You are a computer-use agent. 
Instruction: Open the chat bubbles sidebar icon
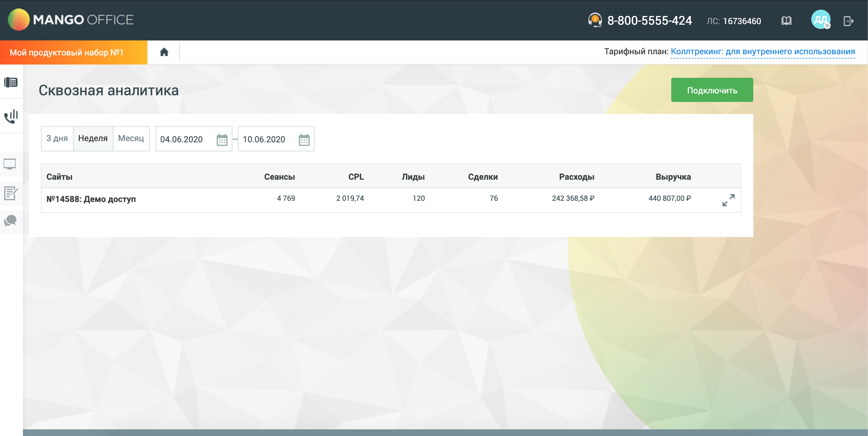10,221
